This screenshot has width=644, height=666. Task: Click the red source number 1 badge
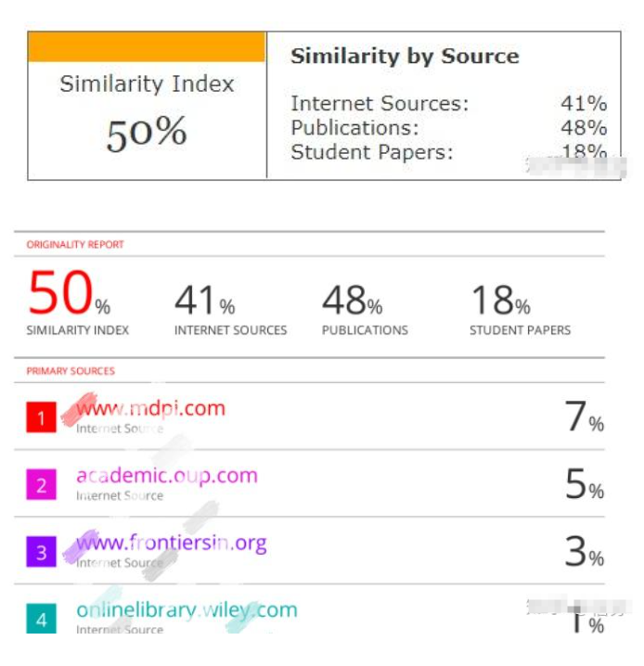[x=41, y=417]
